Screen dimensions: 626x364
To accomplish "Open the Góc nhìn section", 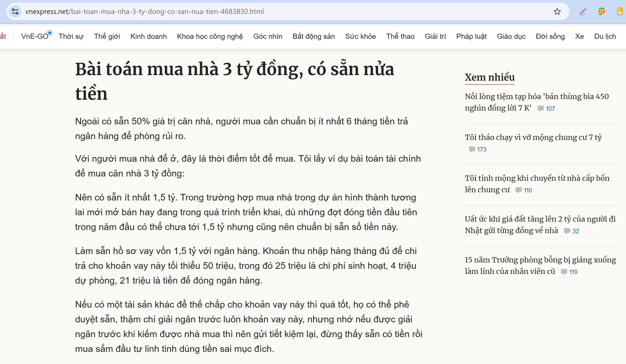I will (268, 36).
